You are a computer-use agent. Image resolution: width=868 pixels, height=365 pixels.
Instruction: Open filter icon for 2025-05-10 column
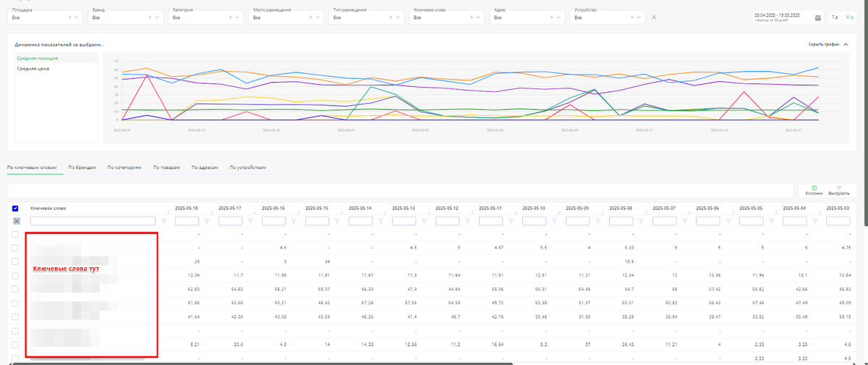pyautogui.click(x=554, y=221)
